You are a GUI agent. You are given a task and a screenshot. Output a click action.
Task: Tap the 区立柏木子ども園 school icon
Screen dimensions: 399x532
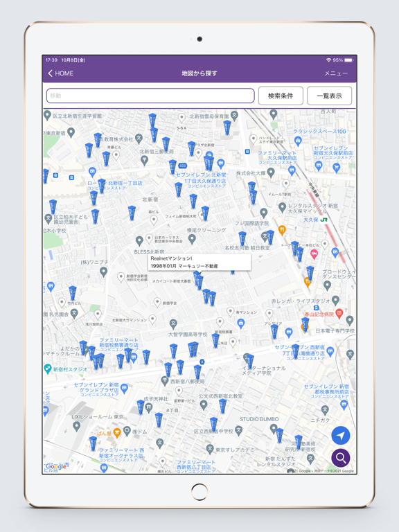pyautogui.click(x=48, y=218)
